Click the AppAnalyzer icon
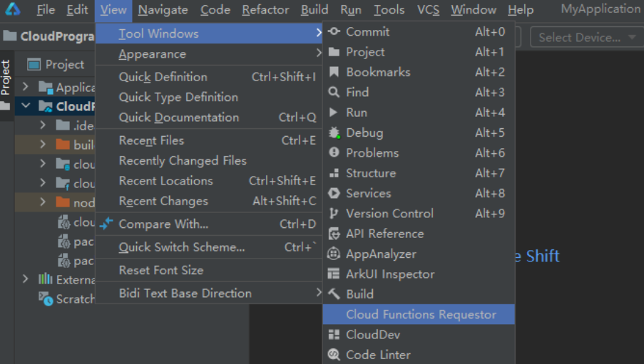Image resolution: width=644 pixels, height=364 pixels. (334, 254)
